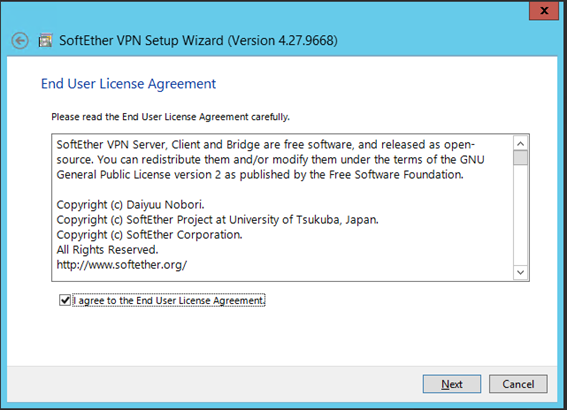Uncheck the license agreement checkbox
Image resolution: width=567 pixels, height=410 pixels.
65,300
